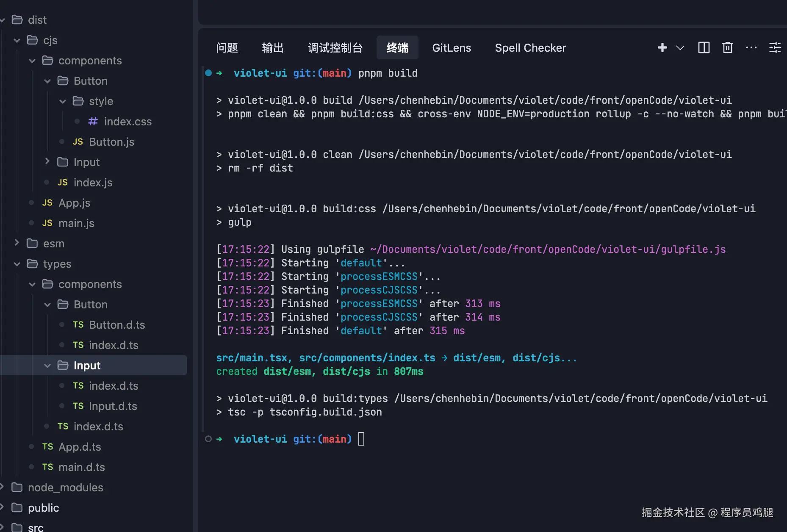Open the main.d.ts file
The width and height of the screenshot is (787, 532).
pos(82,467)
